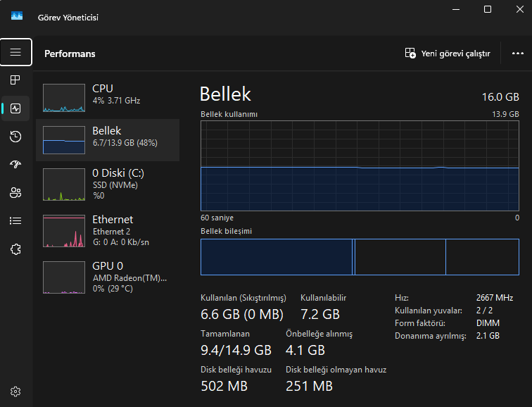Open the App history icon
The width and height of the screenshot is (532, 407).
15,137
